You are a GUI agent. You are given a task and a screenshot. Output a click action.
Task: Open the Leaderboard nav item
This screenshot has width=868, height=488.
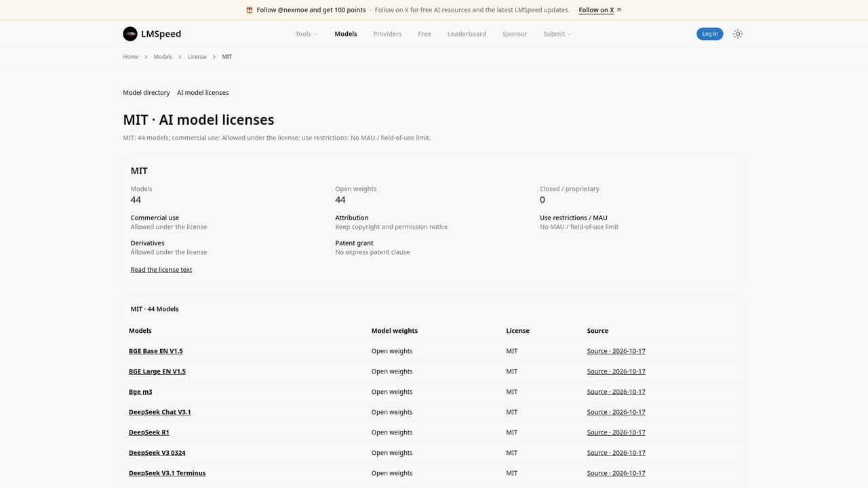(467, 34)
